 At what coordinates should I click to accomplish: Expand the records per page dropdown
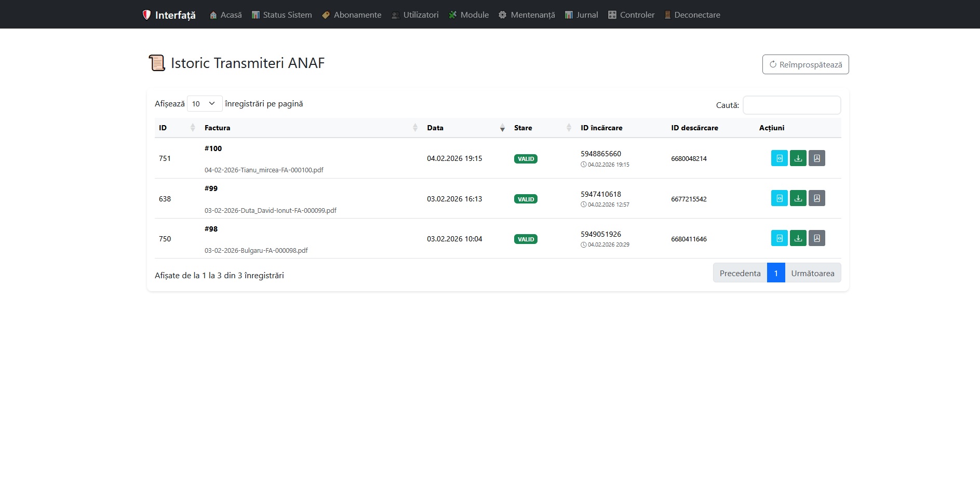tap(204, 104)
